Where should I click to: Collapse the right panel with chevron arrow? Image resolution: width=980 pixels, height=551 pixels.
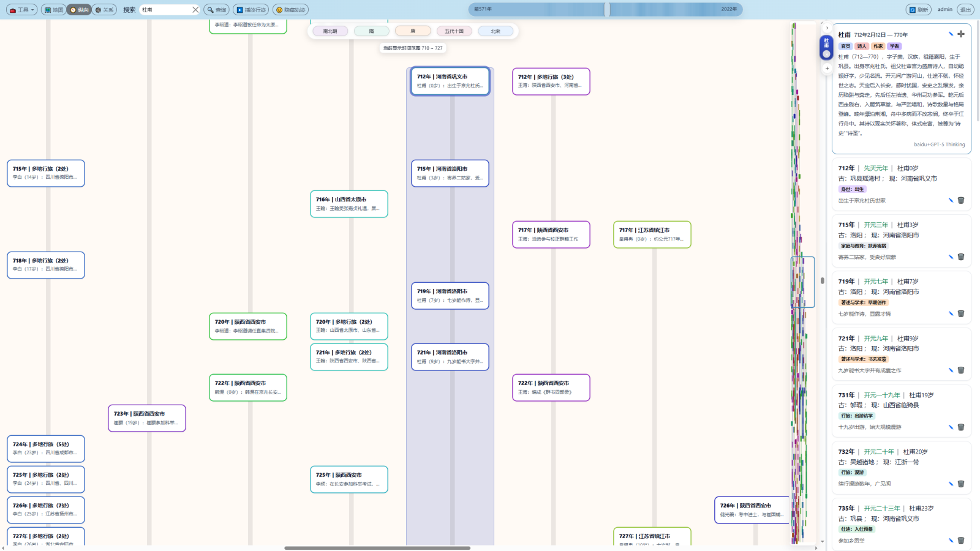(x=827, y=28)
